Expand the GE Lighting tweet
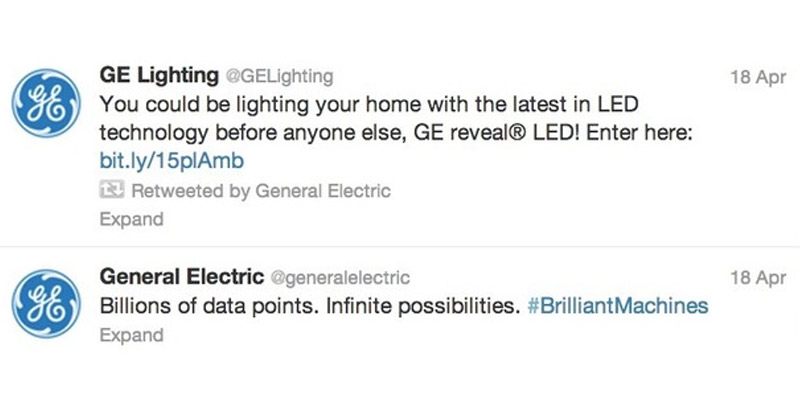The height and width of the screenshot is (400, 800). coord(132,220)
